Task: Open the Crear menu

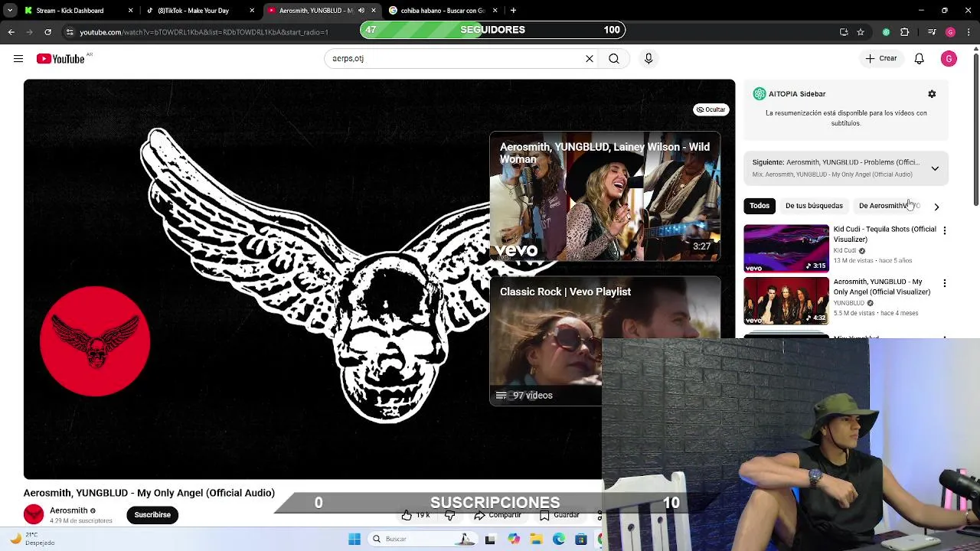Action: pos(881,58)
